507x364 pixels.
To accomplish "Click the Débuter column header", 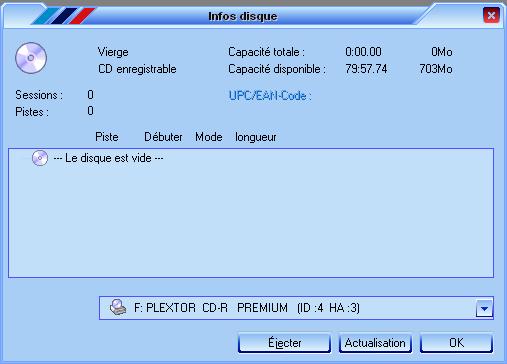I will pyautogui.click(x=163, y=137).
